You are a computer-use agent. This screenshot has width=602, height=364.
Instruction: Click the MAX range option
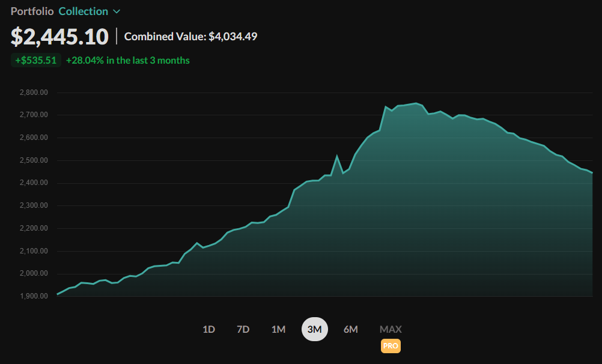click(391, 329)
